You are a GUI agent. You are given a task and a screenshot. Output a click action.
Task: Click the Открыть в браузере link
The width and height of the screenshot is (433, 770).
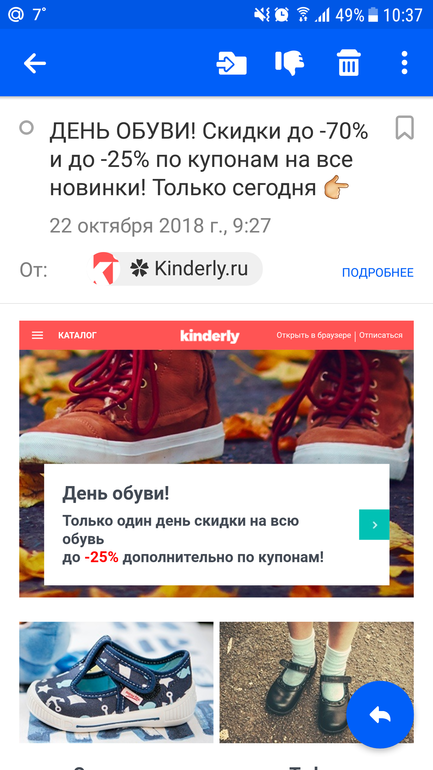click(314, 335)
